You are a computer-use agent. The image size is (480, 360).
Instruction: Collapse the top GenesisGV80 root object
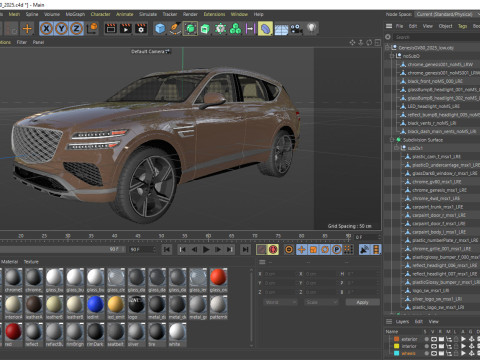387,48
